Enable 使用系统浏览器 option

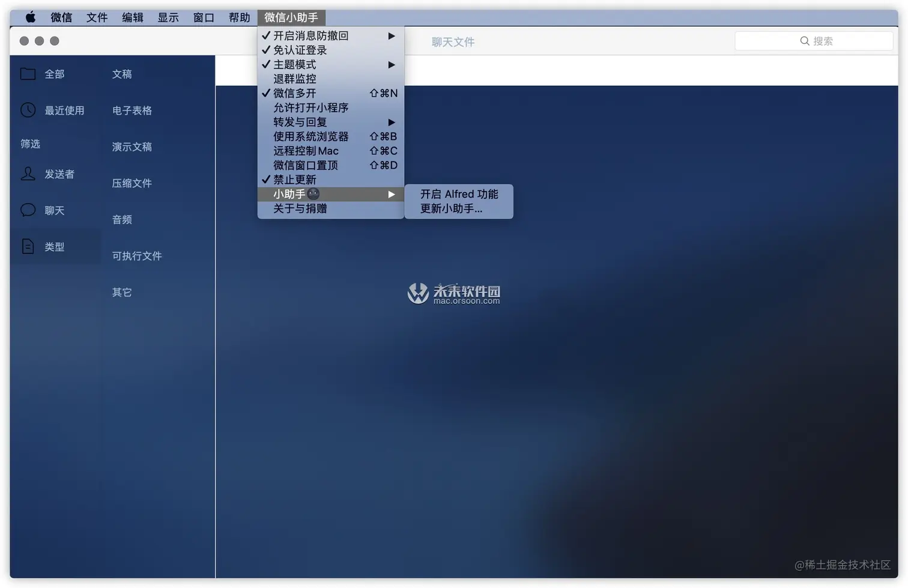coord(330,136)
